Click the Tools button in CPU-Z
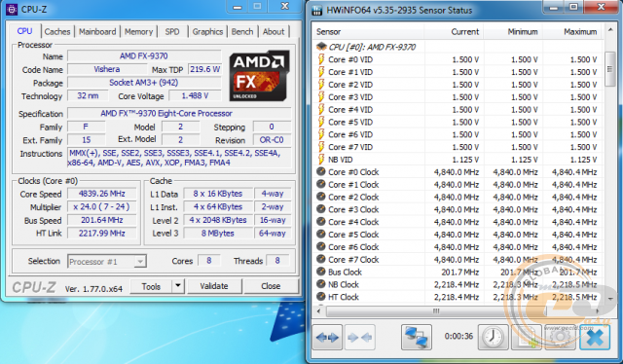Image resolution: width=623 pixels, height=364 pixels. click(x=152, y=286)
